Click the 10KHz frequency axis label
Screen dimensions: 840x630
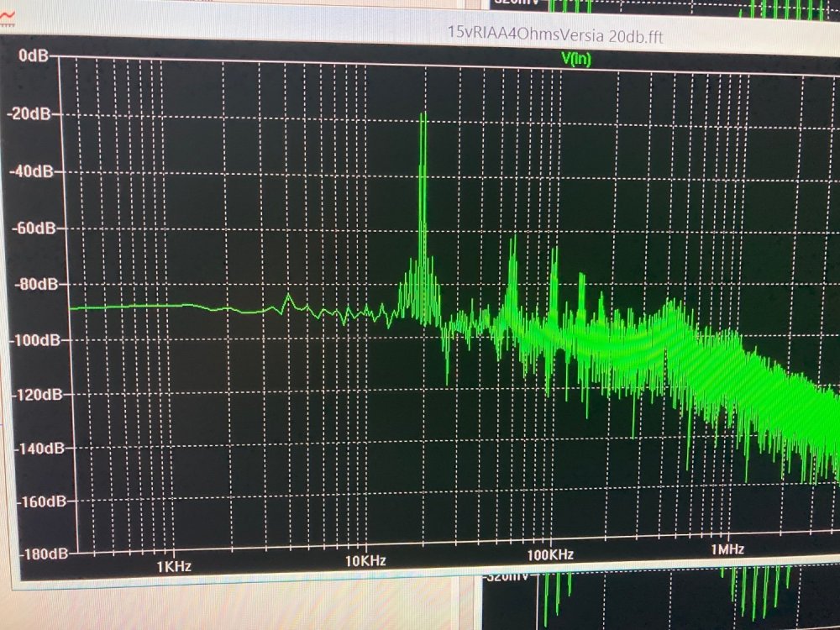click(x=365, y=561)
